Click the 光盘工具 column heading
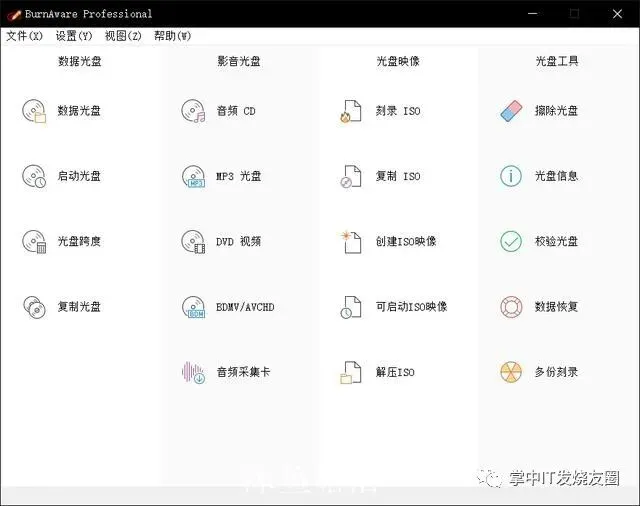 tap(557, 61)
